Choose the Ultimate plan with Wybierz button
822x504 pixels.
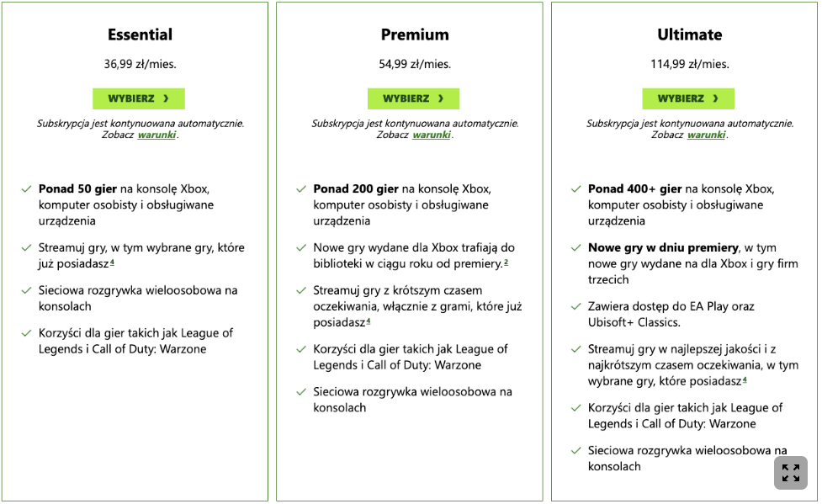tap(688, 98)
